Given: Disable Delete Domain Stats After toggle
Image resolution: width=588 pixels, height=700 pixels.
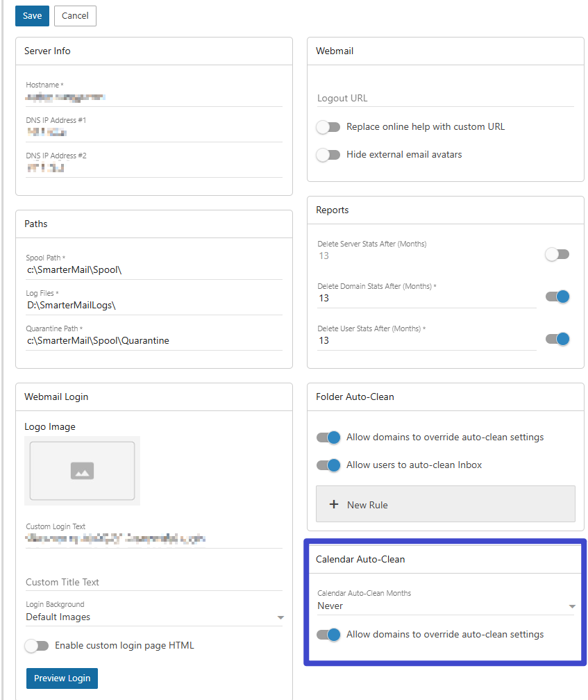Looking at the screenshot, I should 557,297.
